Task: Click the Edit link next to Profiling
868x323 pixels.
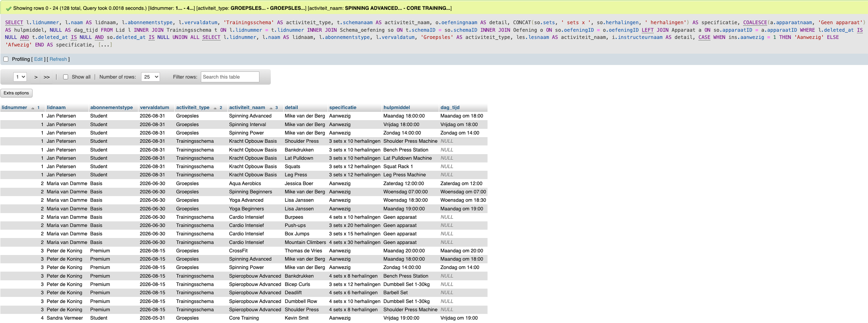Action: pos(38,59)
